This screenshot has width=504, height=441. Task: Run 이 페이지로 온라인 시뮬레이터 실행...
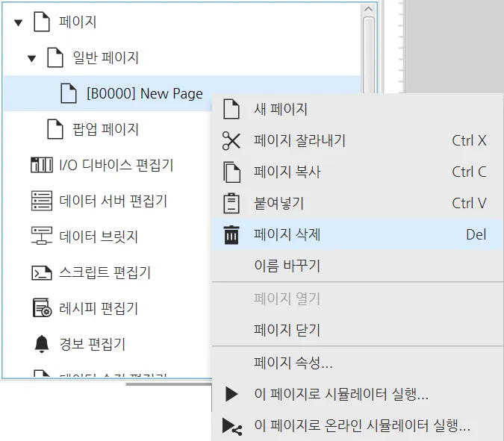click(x=361, y=426)
